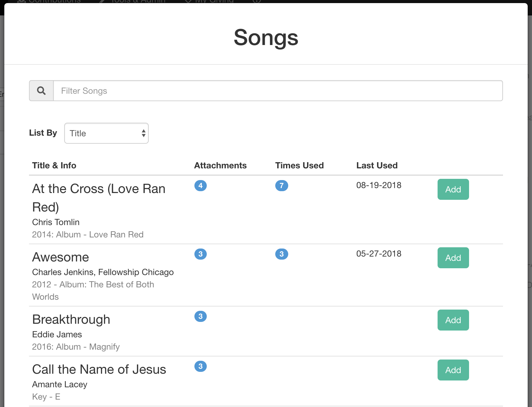Click last used date 05-27-2018
The height and width of the screenshot is (407, 532).
click(379, 253)
